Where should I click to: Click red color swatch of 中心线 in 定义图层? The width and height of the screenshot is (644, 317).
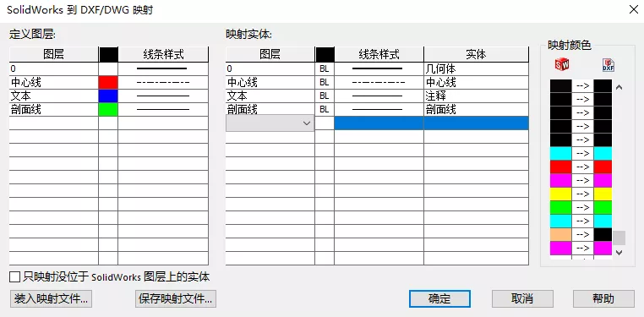point(108,83)
